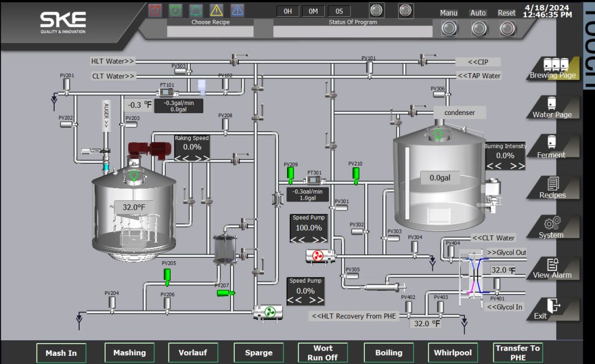
Task: Click the red fan pump icon
Action: 317,255
